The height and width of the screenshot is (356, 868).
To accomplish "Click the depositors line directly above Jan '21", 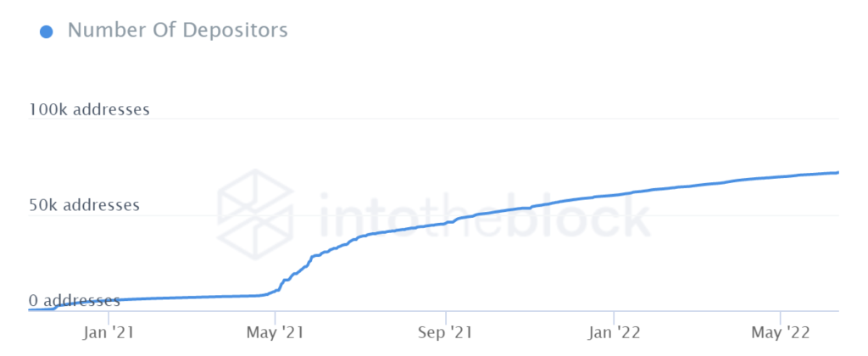I will coord(110,300).
